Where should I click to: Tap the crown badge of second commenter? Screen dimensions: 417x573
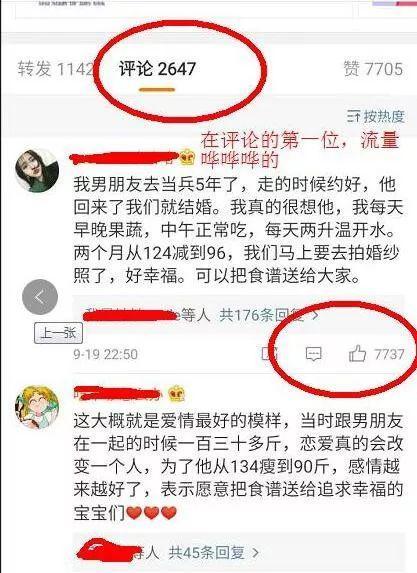click(176, 394)
